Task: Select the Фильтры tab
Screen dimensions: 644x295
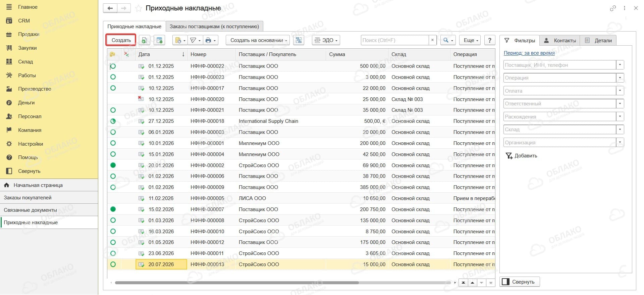Action: click(x=520, y=41)
